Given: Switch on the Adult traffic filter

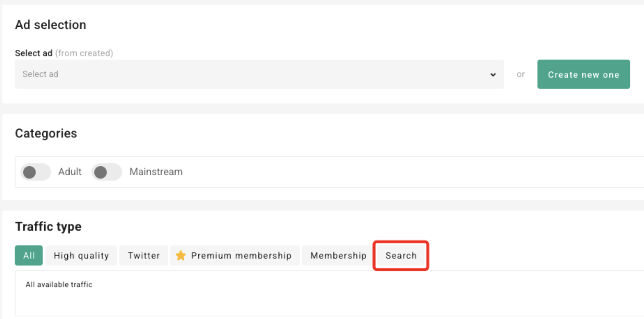Looking at the screenshot, I should point(35,172).
